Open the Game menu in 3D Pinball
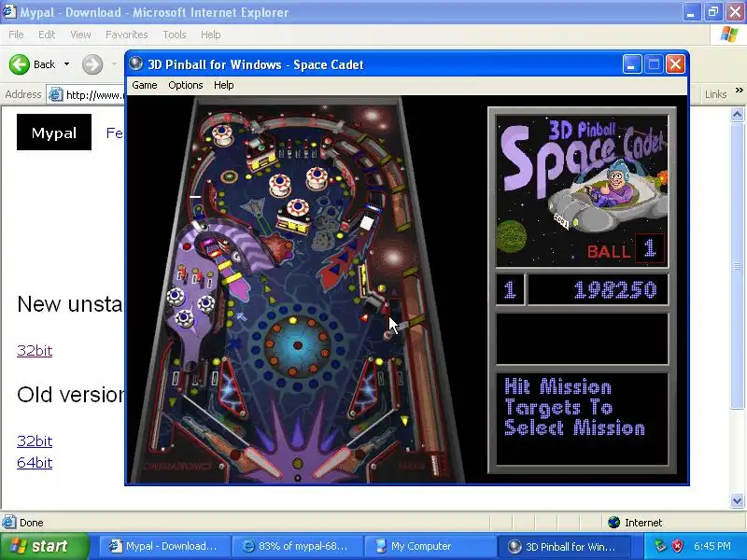Screen dimensions: 747x560 145,85
